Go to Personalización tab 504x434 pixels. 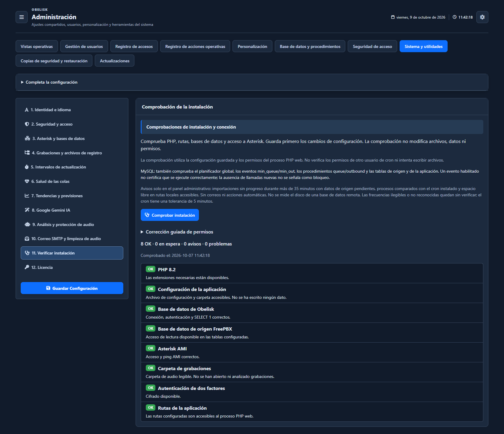click(x=252, y=46)
